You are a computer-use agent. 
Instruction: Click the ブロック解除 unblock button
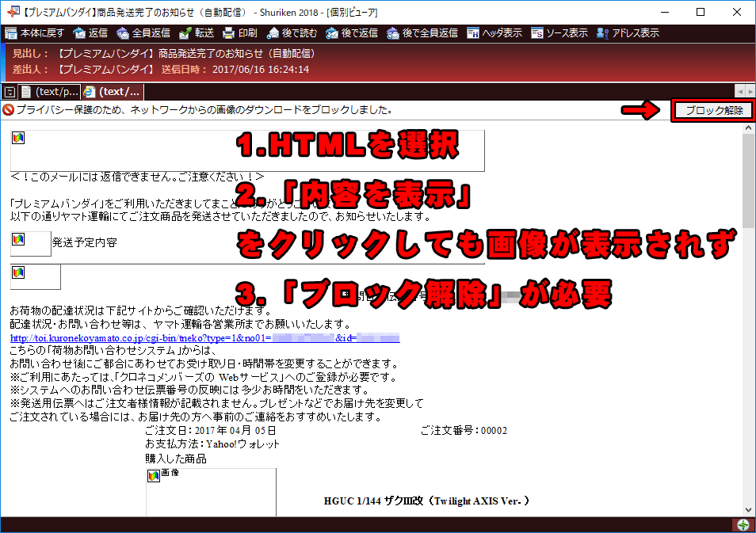point(711,110)
